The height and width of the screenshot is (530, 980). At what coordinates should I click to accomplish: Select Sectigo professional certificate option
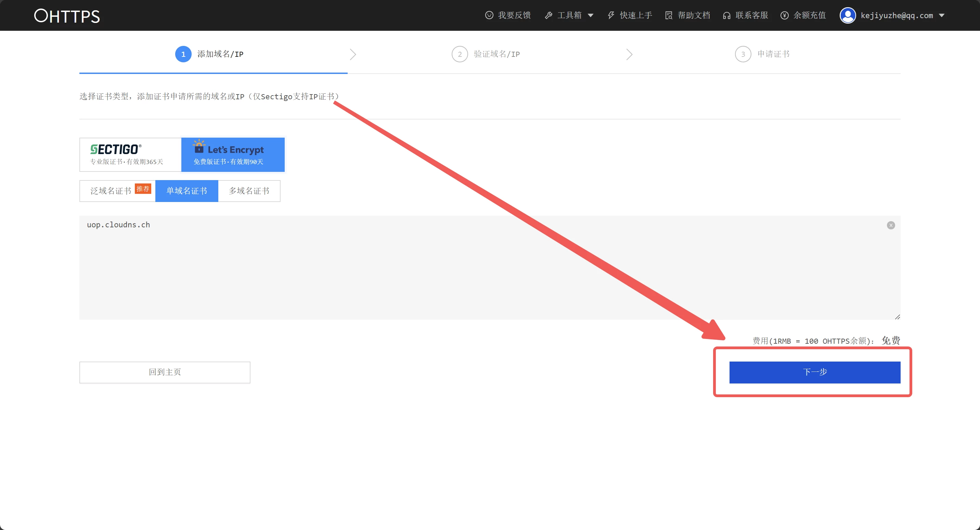(130, 155)
